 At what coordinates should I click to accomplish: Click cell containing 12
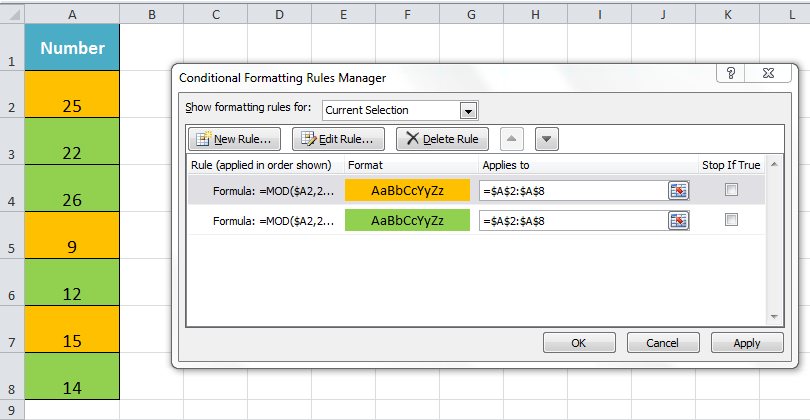tap(72, 282)
